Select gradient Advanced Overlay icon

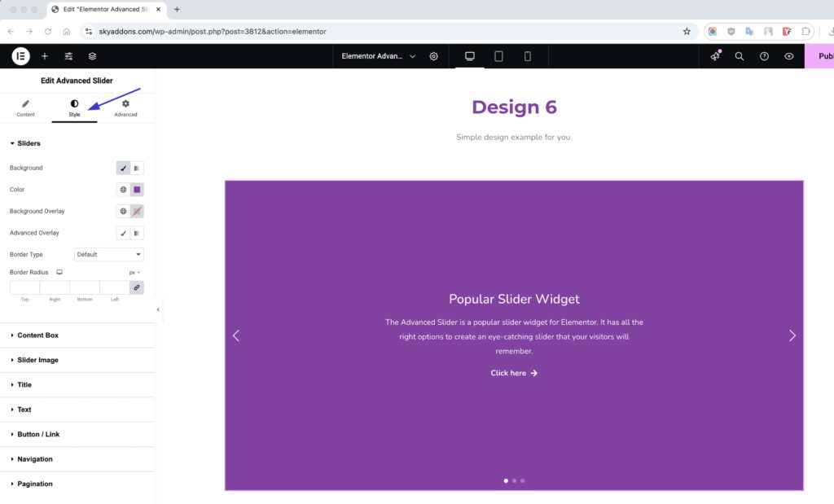137,233
